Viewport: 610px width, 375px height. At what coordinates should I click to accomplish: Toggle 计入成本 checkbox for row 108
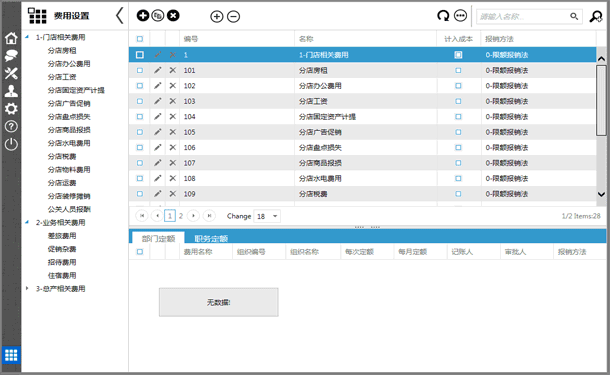(458, 178)
